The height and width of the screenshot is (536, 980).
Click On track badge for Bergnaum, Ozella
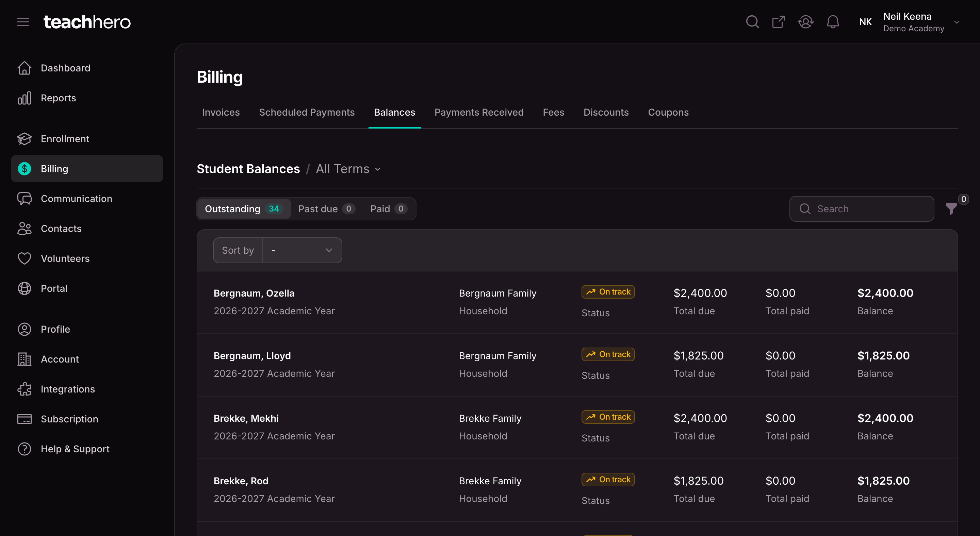[608, 292]
